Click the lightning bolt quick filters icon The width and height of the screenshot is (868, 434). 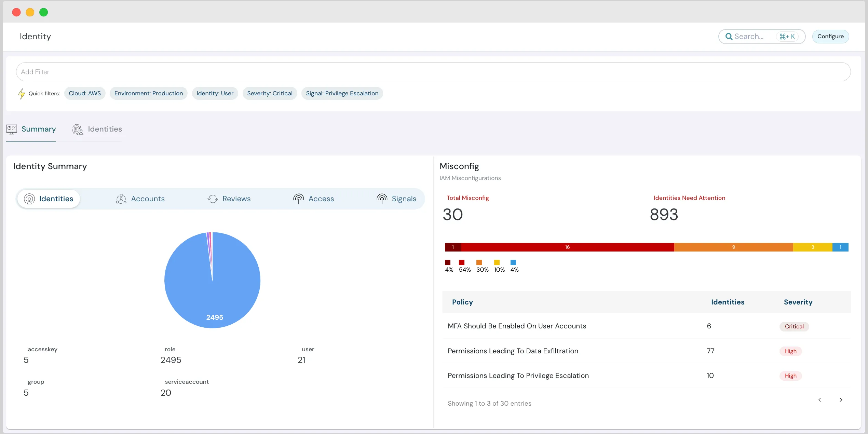point(21,93)
